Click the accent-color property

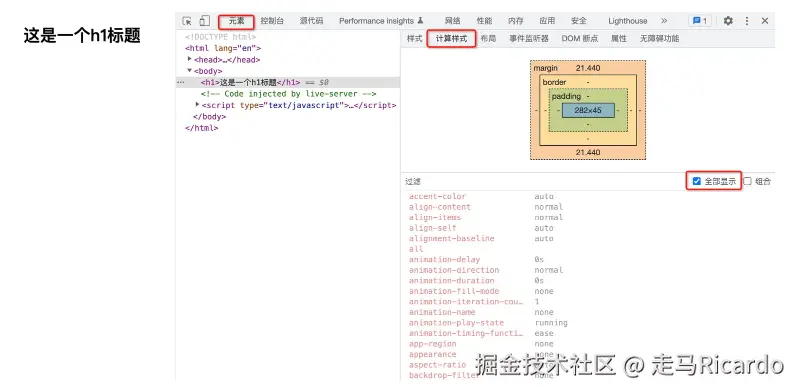tap(437, 196)
